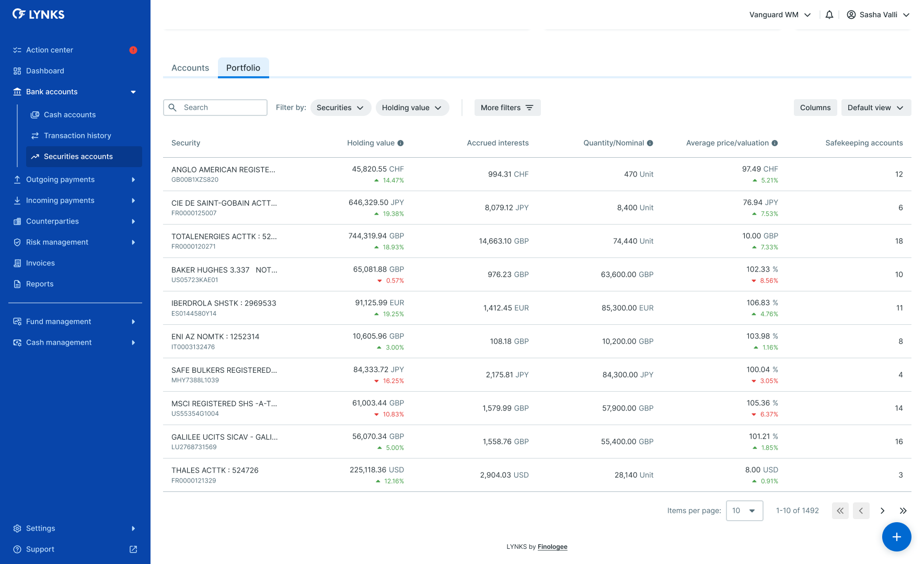Go to the next page of results

pos(882,511)
